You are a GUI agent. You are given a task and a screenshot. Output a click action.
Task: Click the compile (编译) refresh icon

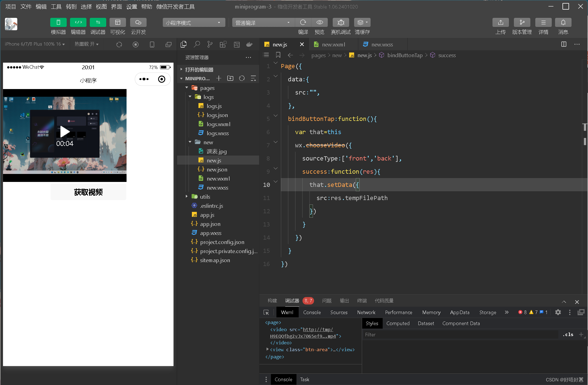[x=303, y=23]
